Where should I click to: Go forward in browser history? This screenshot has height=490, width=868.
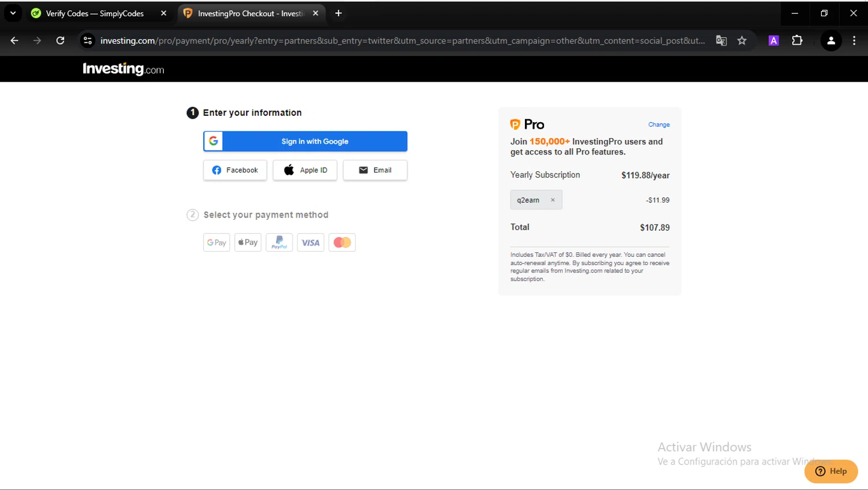click(37, 40)
